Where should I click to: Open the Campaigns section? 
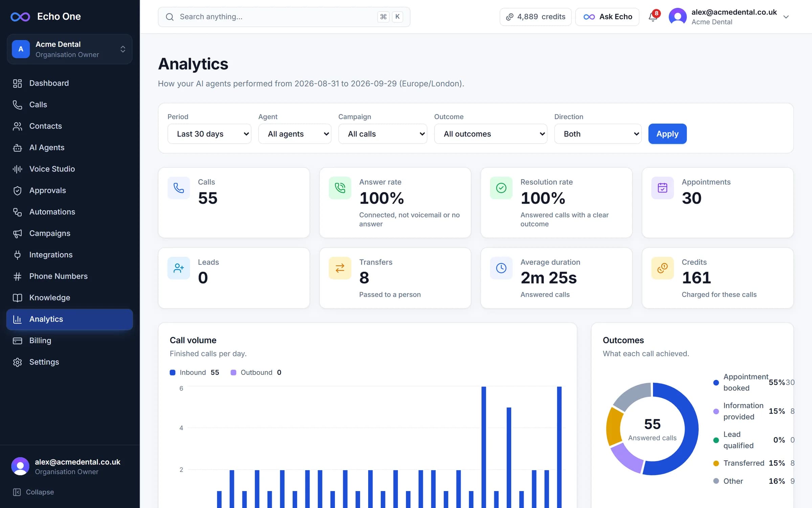point(70,233)
